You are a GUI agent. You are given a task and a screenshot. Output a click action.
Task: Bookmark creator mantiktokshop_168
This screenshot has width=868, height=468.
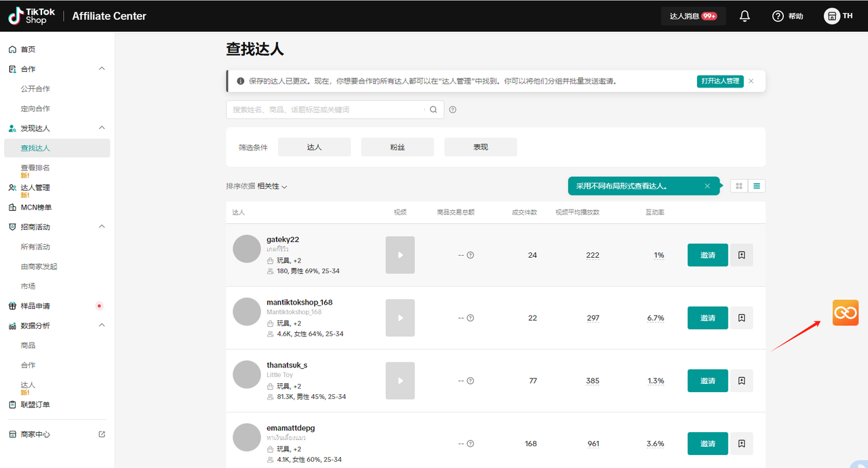point(742,318)
